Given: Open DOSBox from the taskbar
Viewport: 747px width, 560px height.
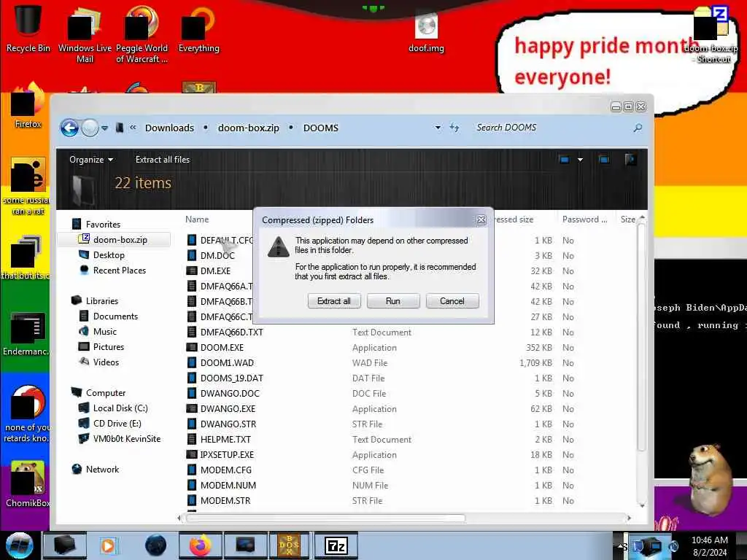Looking at the screenshot, I should click(x=289, y=545).
